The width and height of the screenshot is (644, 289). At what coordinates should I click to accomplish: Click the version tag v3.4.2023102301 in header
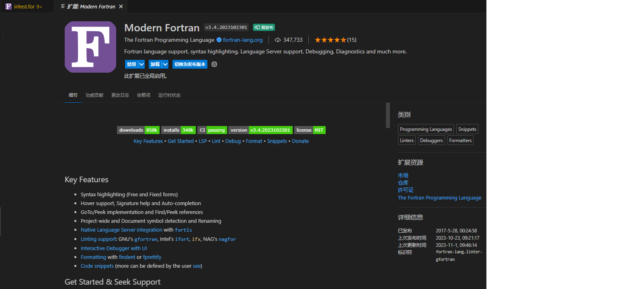(226, 27)
